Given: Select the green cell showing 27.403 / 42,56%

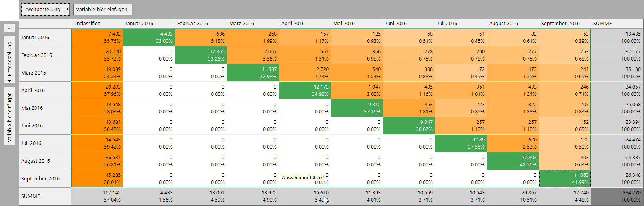Looking at the screenshot, I should tap(513, 161).
